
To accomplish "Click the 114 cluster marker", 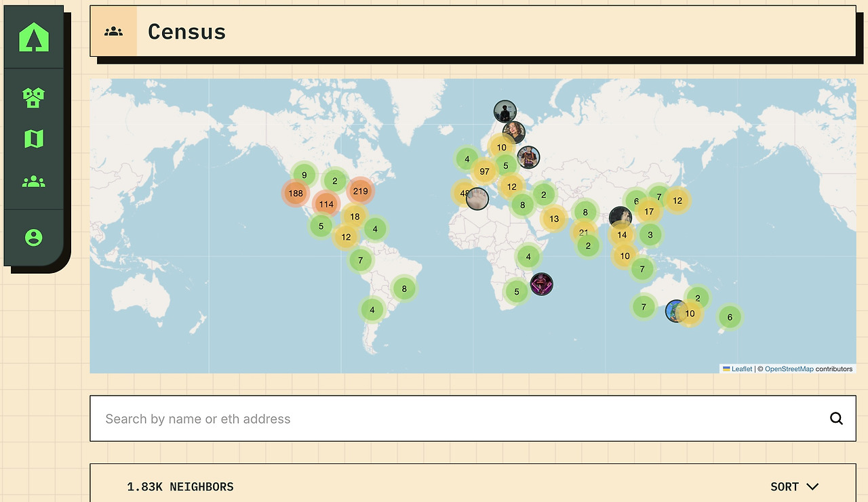I will (326, 204).
